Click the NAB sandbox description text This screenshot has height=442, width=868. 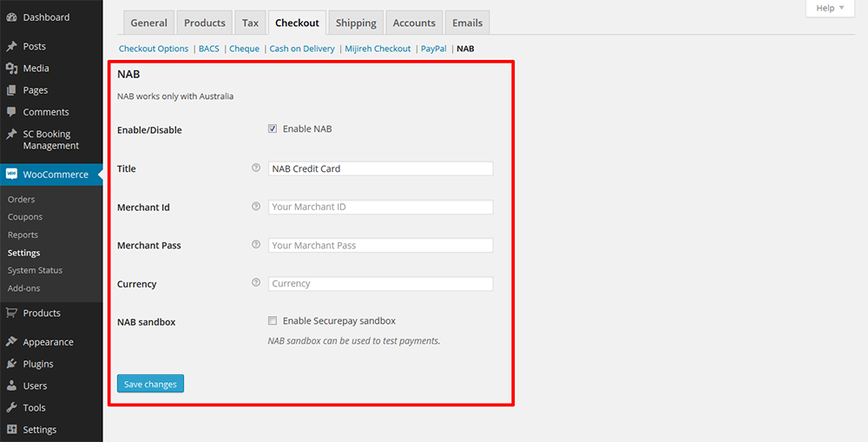click(x=354, y=340)
